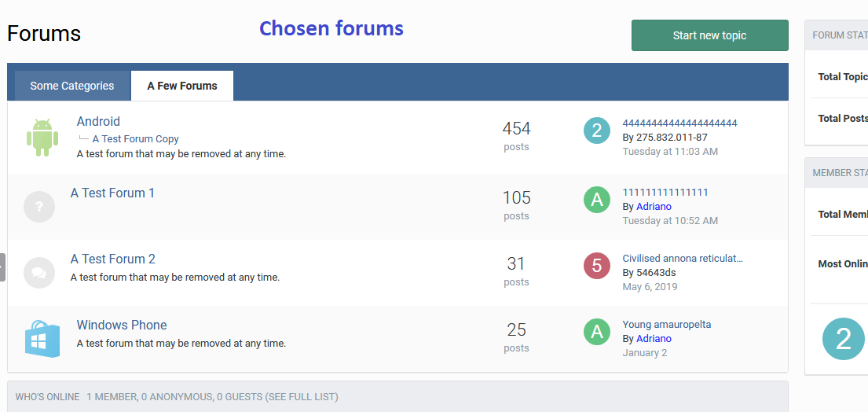Open the 44444444444444444444 latest topic
This screenshot has height=412, width=868.
(679, 123)
